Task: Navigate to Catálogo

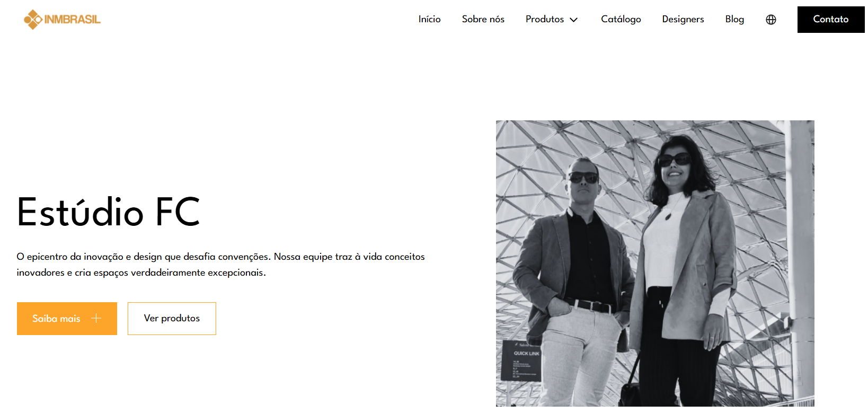Action: coord(621,19)
